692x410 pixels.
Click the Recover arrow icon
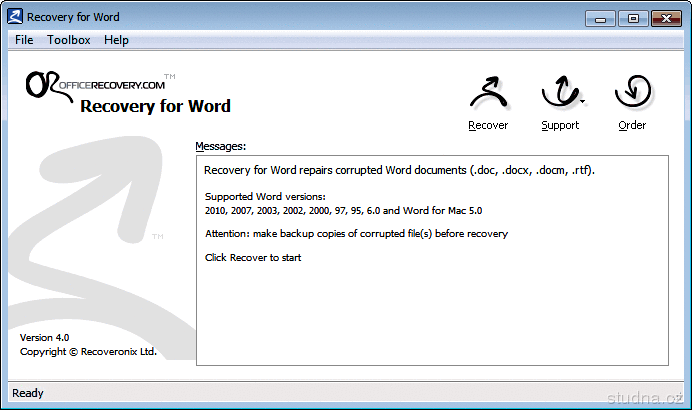point(488,94)
